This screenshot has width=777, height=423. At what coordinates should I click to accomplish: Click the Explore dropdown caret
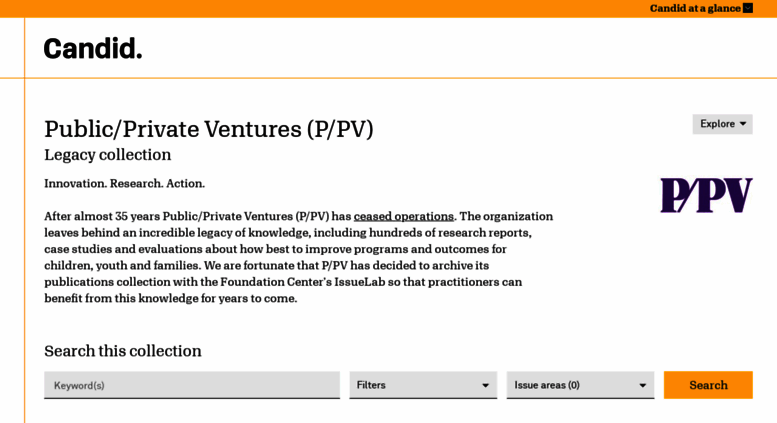[x=743, y=124]
